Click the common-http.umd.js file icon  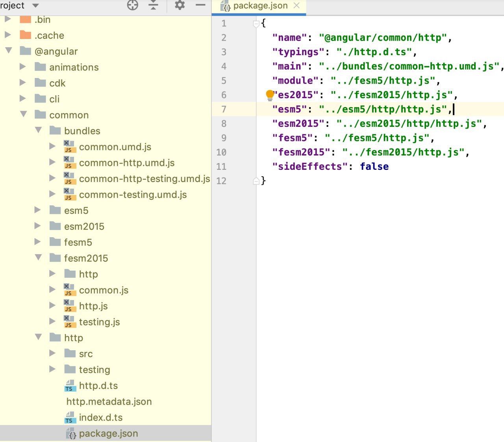(70, 163)
